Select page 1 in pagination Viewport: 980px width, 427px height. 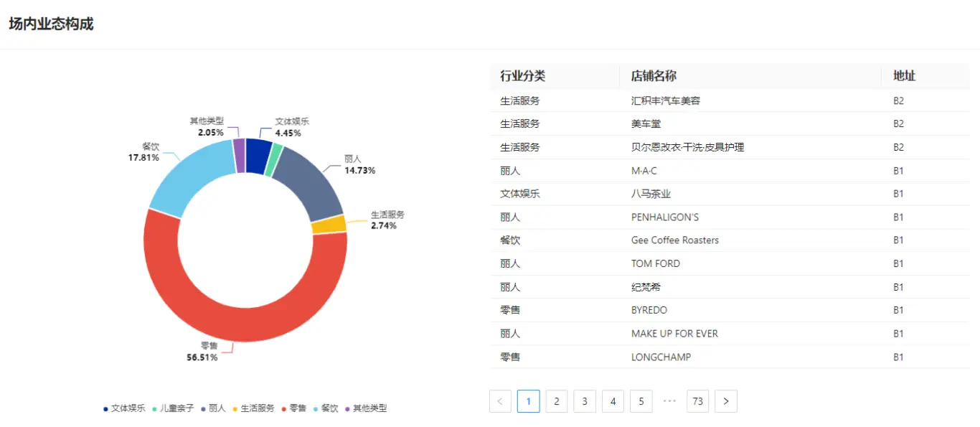(529, 401)
